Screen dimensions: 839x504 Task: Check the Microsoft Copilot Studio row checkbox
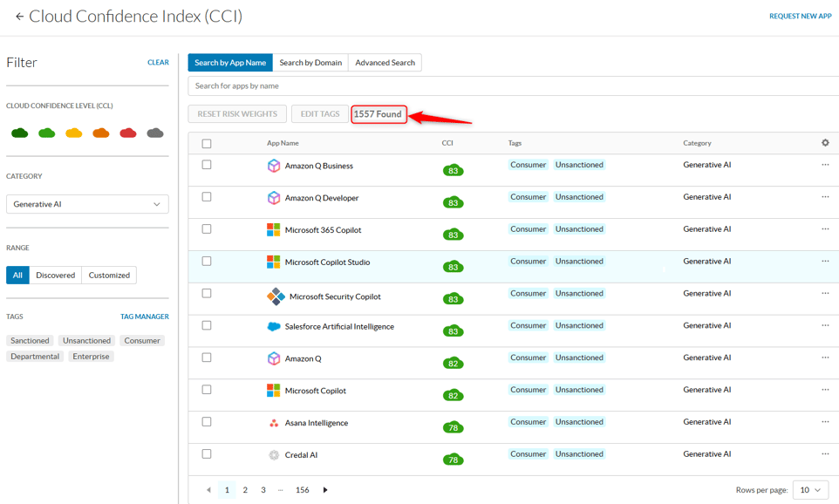pos(207,261)
